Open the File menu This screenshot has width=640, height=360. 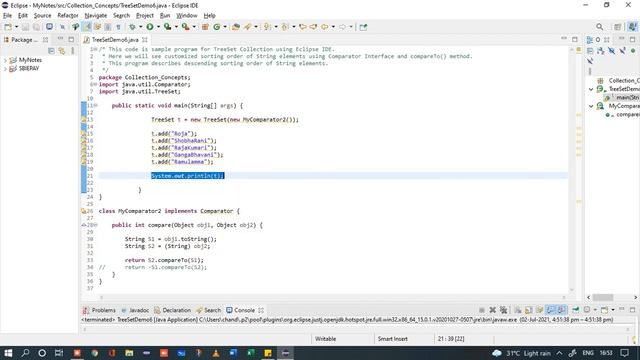7,16
